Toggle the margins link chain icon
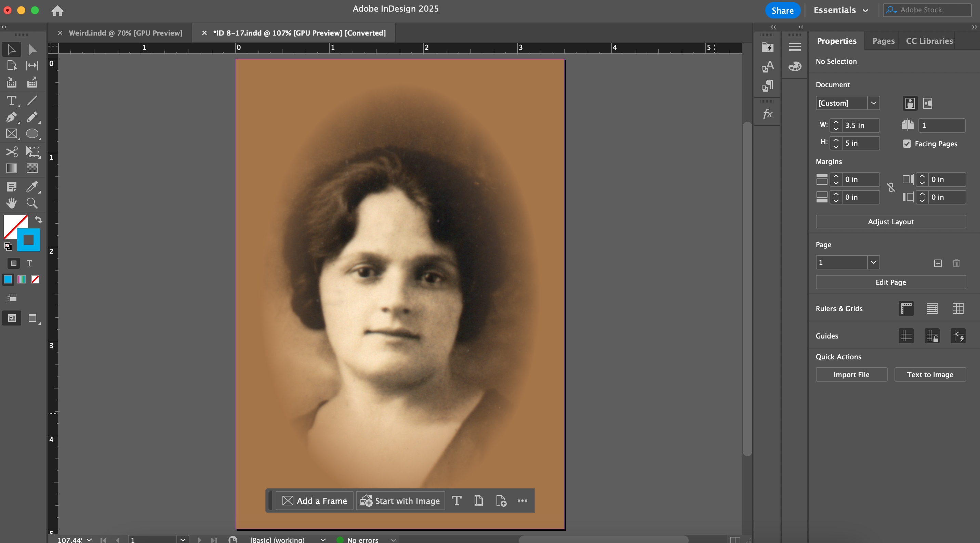 (x=891, y=188)
